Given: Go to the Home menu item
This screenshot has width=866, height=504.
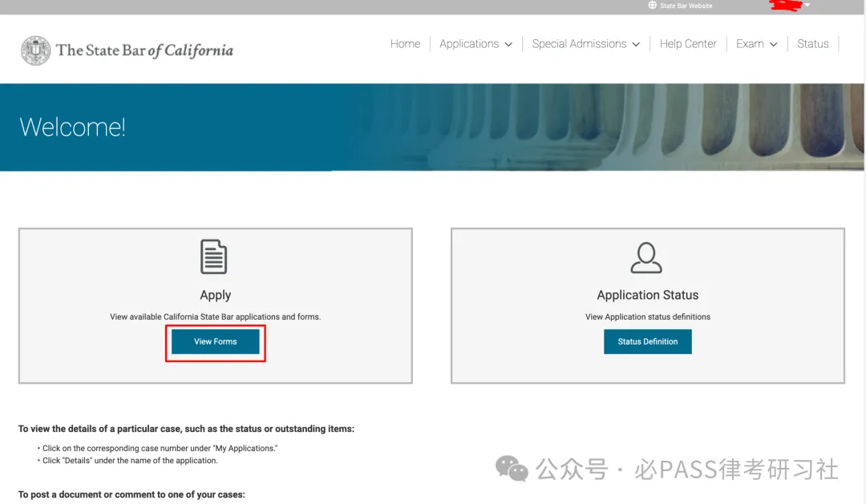Looking at the screenshot, I should tap(405, 43).
